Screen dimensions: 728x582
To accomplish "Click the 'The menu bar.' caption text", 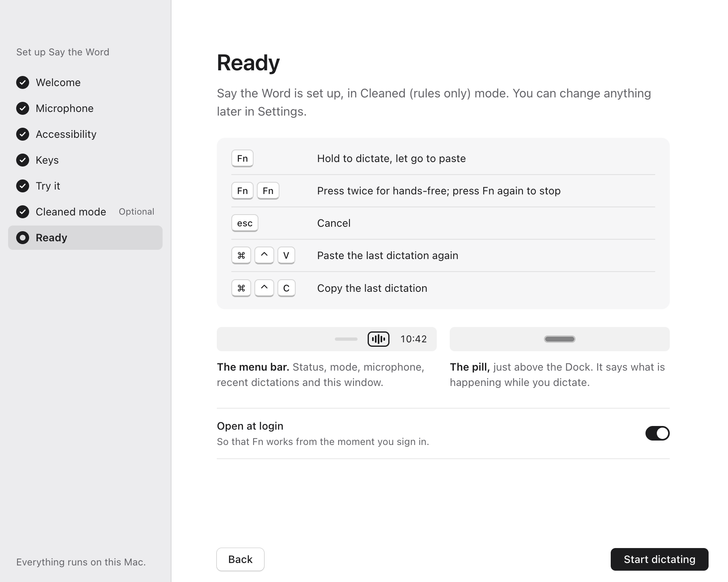I will click(x=253, y=367).
